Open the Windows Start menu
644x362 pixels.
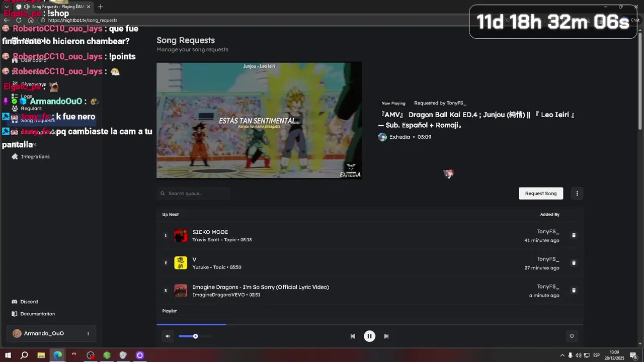tap(8, 355)
